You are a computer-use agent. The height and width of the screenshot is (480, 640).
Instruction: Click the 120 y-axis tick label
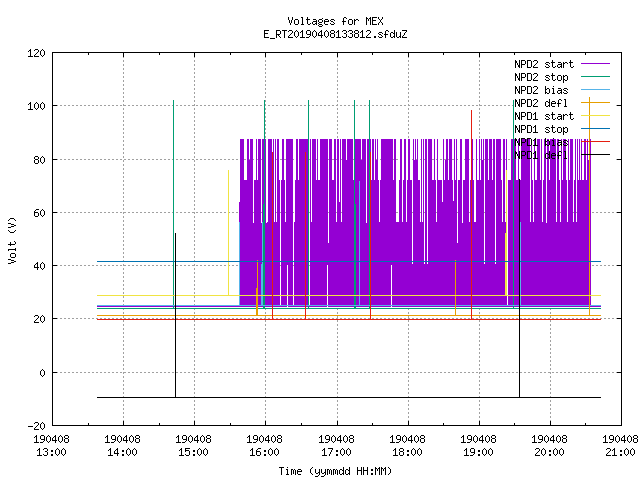click(36, 53)
